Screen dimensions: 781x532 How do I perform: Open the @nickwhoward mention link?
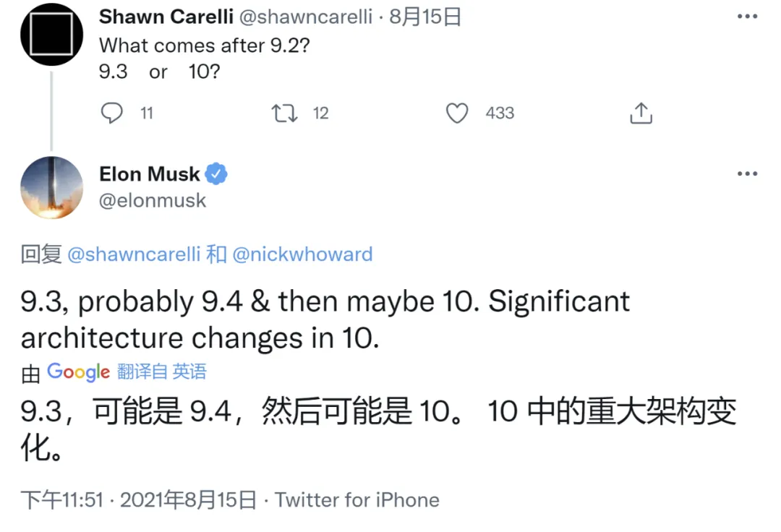tap(302, 254)
